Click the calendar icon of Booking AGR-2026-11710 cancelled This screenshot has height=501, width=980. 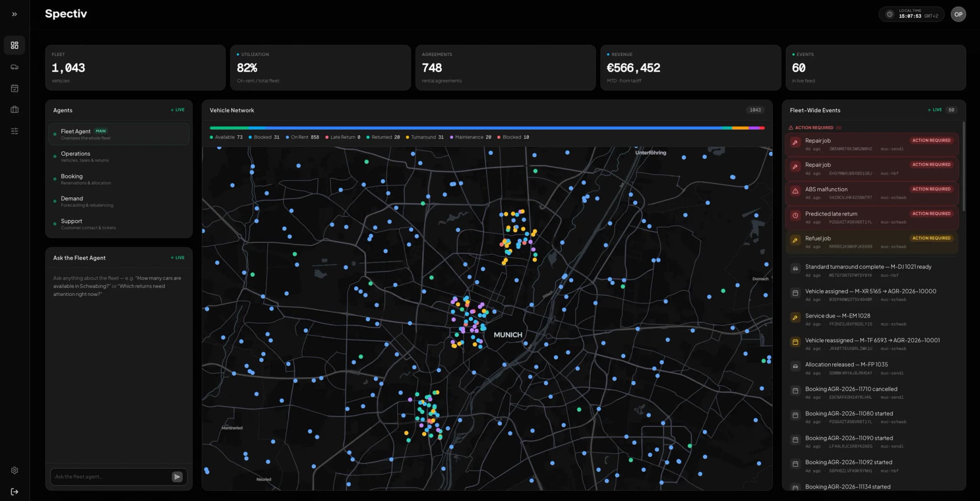point(795,391)
